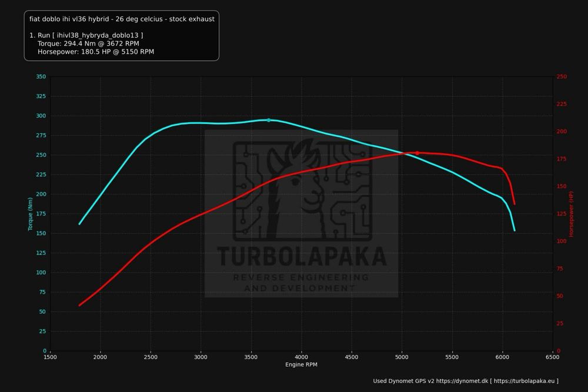The image size is (588, 392).
Task: Click the 'Torque: 294.4 Nm @ 3672 RPM' line
Action: tap(89, 43)
